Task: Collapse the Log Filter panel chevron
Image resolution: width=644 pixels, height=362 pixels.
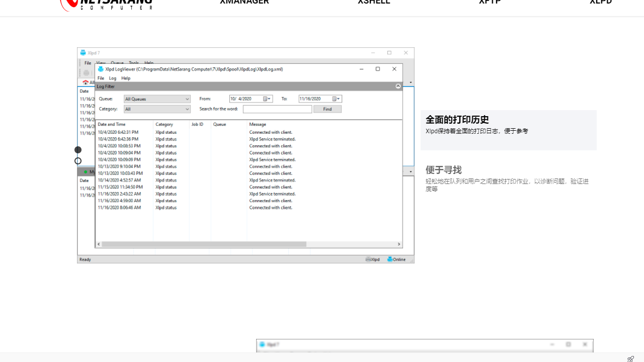Action: tap(398, 86)
